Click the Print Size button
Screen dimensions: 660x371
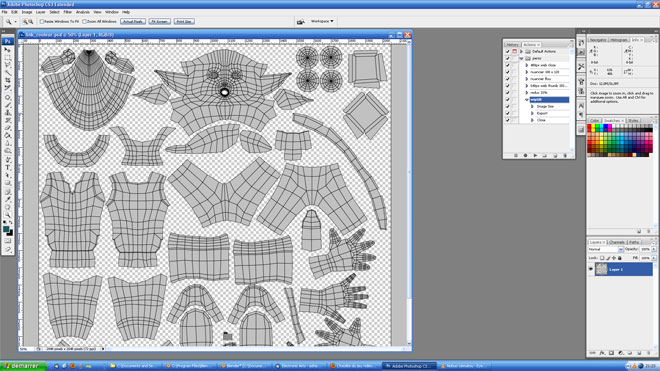[x=184, y=21]
